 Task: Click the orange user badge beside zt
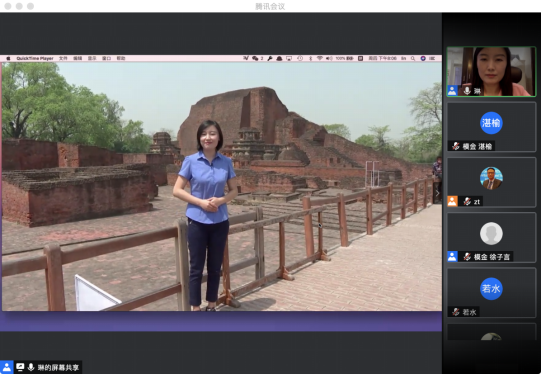pos(452,201)
